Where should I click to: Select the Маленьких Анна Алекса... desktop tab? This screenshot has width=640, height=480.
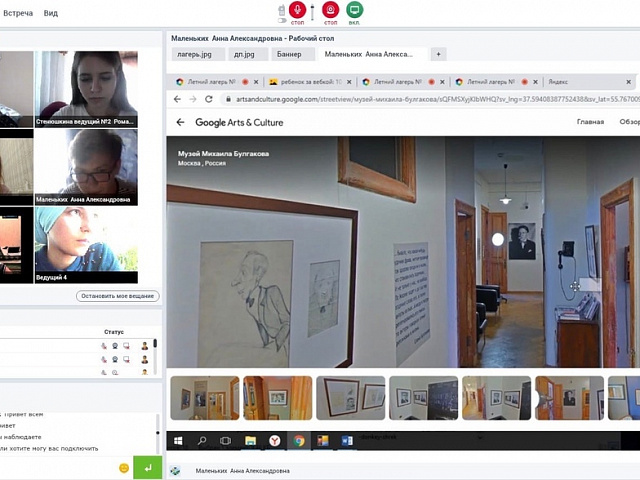pyautogui.click(x=373, y=54)
